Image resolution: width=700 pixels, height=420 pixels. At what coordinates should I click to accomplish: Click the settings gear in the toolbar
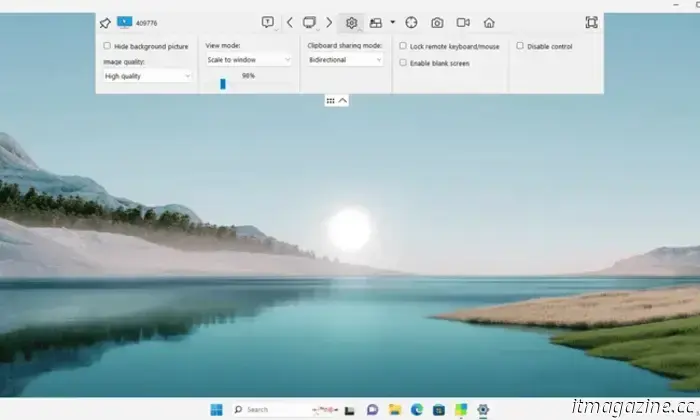[x=351, y=22]
